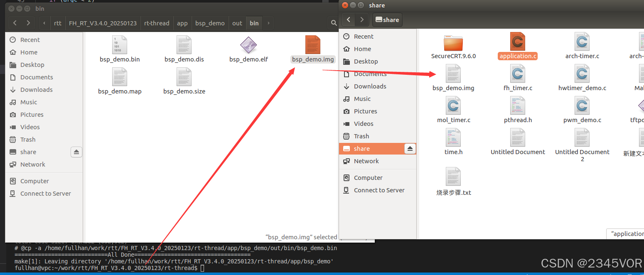The width and height of the screenshot is (644, 275).
Task: Select bsp_demo.elf executable icon
Action: (x=248, y=44)
